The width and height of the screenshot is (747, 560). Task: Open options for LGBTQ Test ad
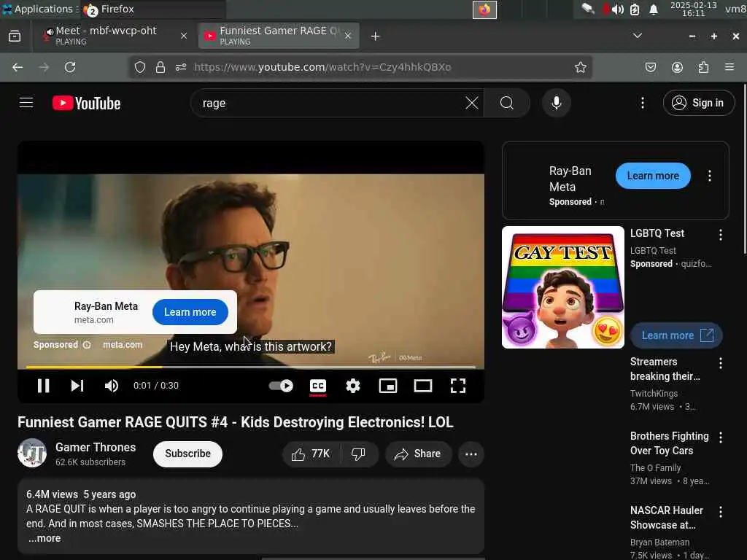(720, 235)
